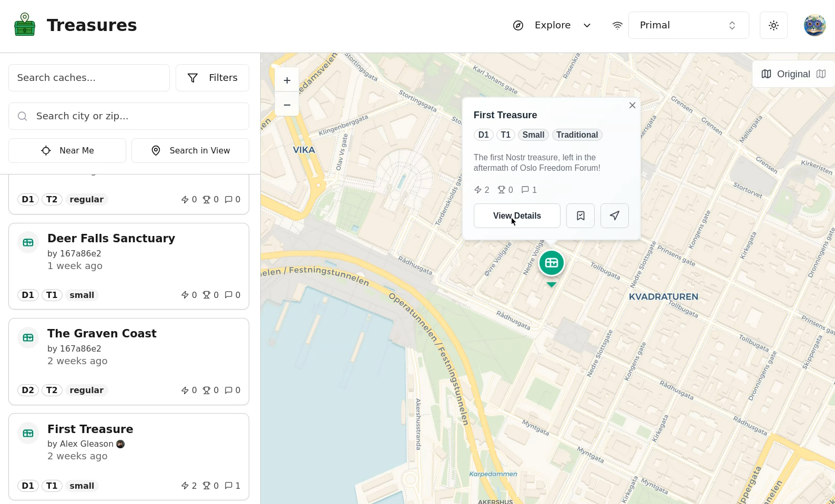Click the Search city or zip field
This screenshot has height=504, width=835.
[x=129, y=116]
